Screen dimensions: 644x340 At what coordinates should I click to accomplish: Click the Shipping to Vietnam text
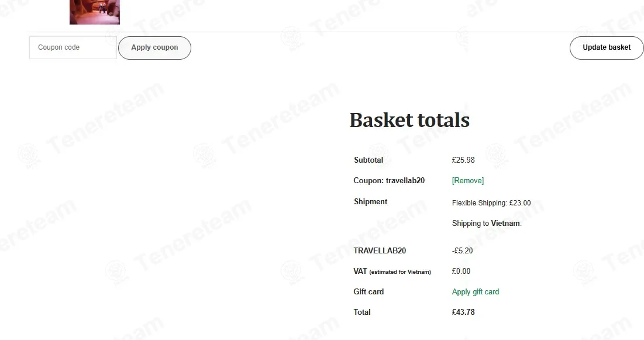click(487, 223)
